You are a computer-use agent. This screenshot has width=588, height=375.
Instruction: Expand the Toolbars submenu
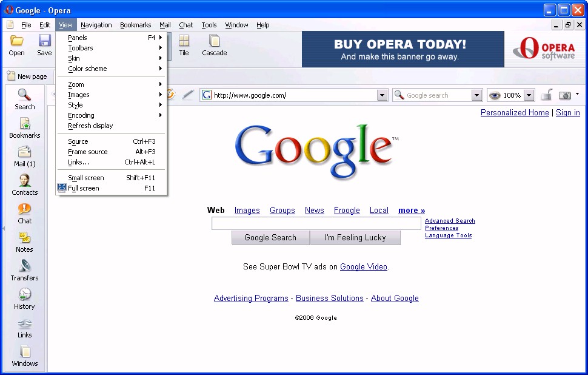tap(112, 48)
